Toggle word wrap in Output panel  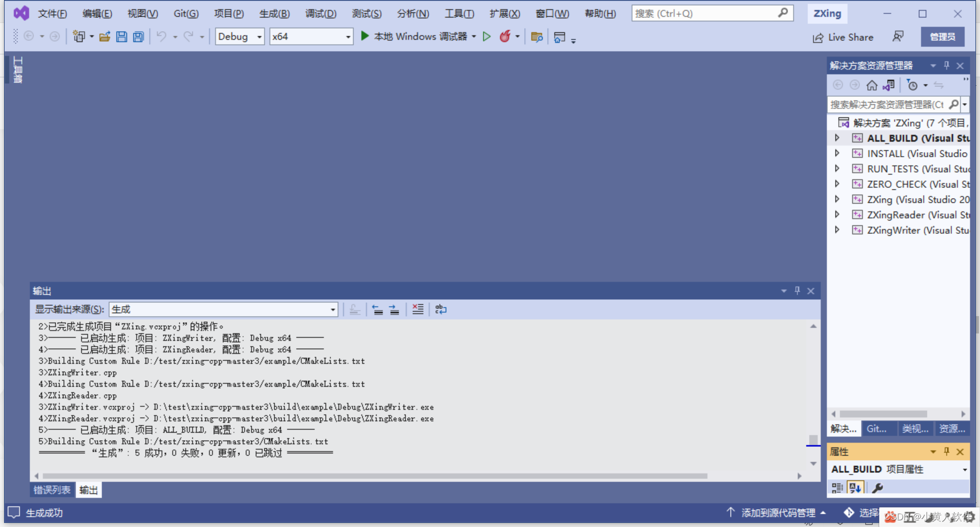[440, 309]
